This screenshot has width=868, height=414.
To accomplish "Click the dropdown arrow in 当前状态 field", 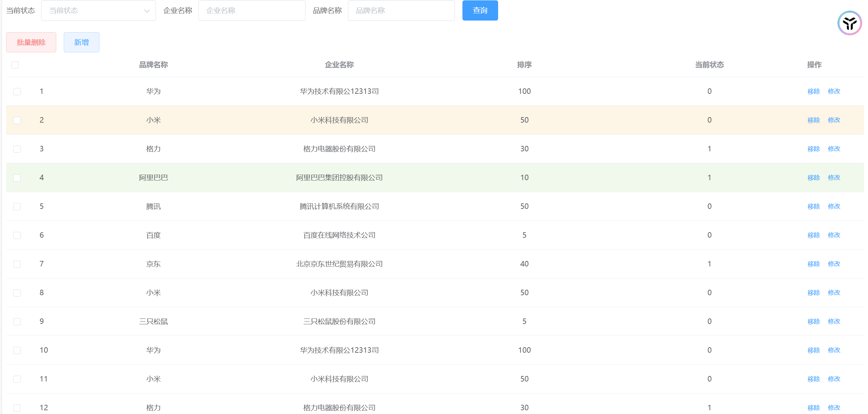I will (147, 11).
